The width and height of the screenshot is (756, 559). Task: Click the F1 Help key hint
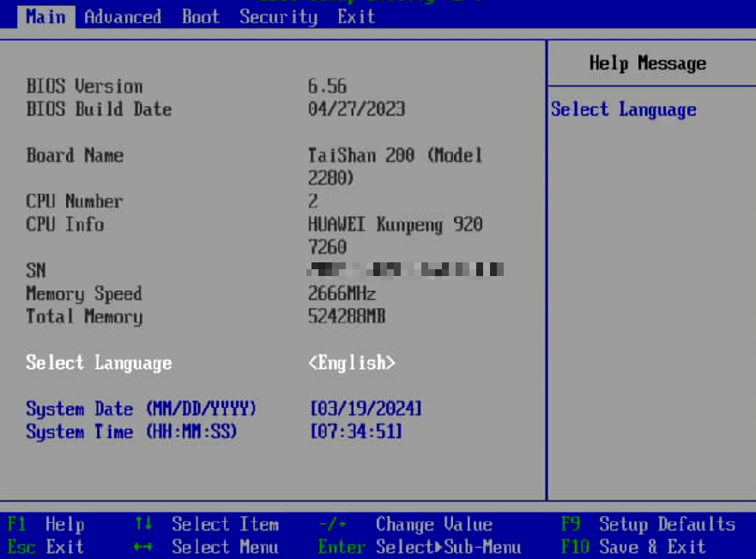click(x=45, y=525)
